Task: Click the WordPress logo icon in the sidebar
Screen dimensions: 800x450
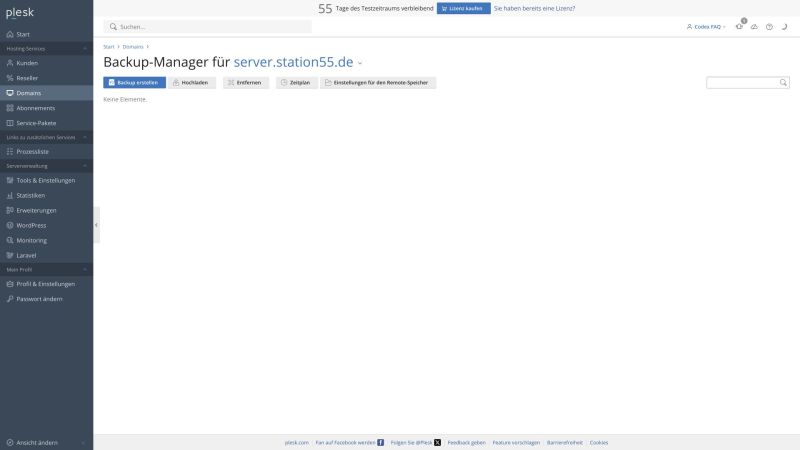Action: point(10,225)
